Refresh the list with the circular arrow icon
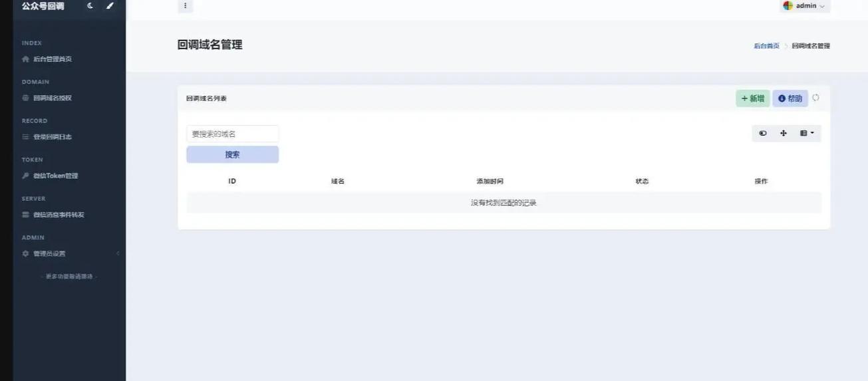 tap(815, 98)
